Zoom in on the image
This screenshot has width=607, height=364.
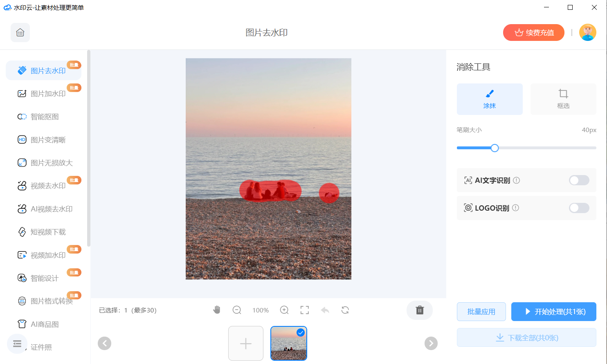(284, 310)
